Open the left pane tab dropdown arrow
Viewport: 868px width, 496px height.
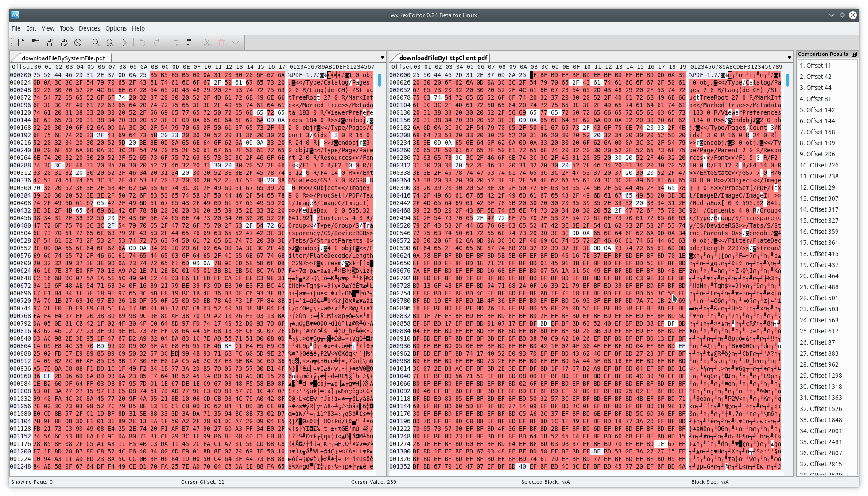382,58
